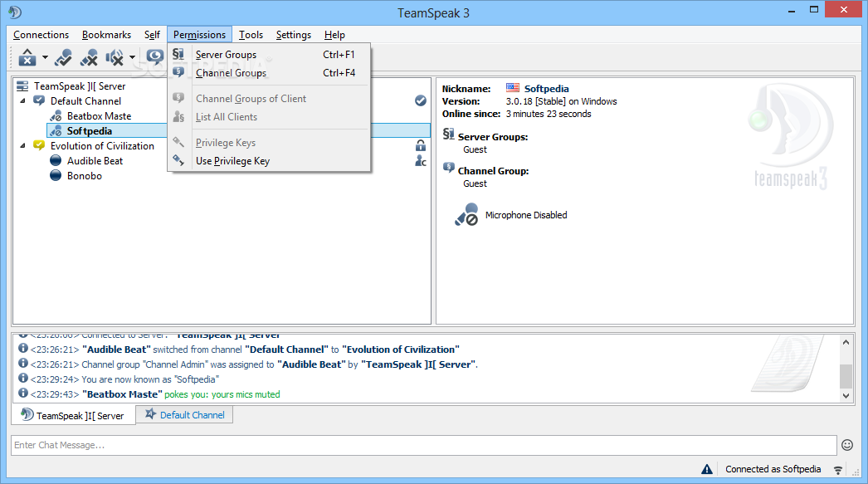The image size is (868, 484).
Task: Collapse the Default Channel tree node
Action: (x=22, y=100)
